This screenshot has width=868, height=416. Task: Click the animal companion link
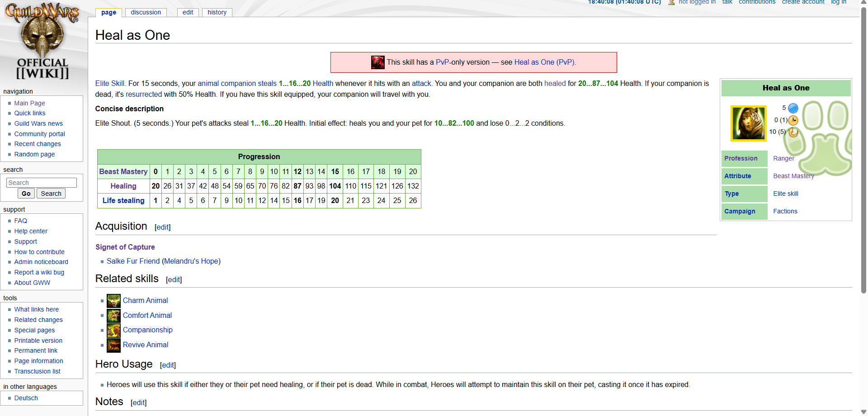pyautogui.click(x=227, y=84)
